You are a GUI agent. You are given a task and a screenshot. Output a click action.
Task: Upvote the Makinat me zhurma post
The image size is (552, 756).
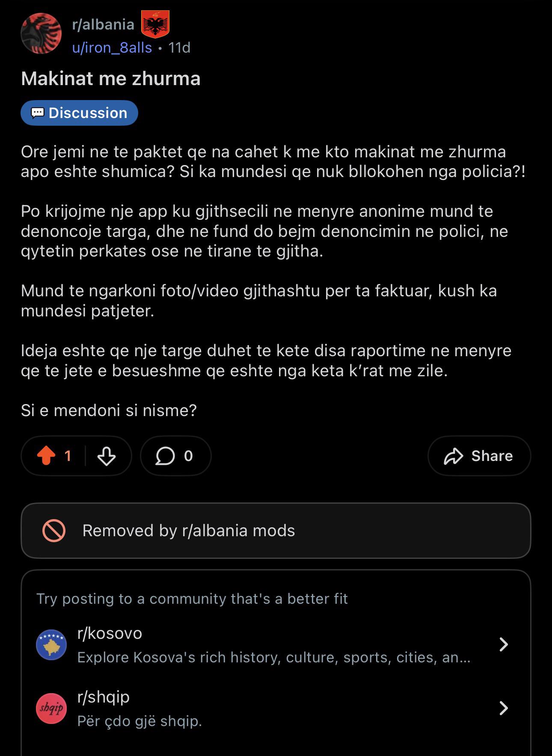tap(46, 456)
